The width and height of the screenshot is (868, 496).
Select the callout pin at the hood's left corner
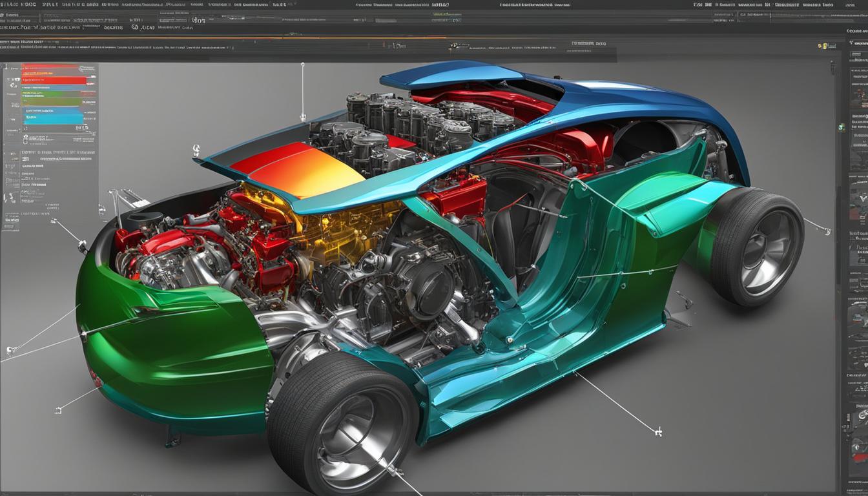pos(195,150)
